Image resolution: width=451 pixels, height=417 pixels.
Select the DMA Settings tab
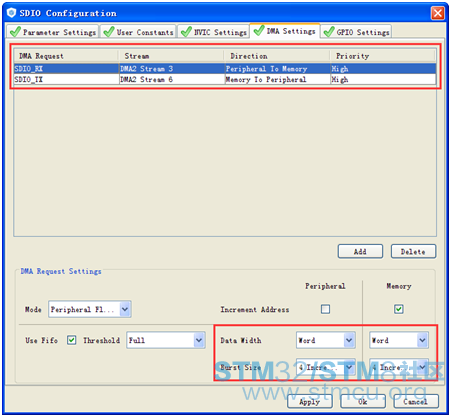285,31
